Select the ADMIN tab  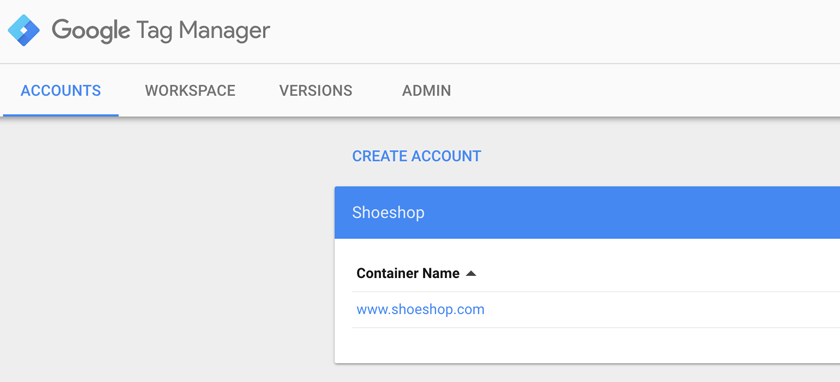coord(426,91)
